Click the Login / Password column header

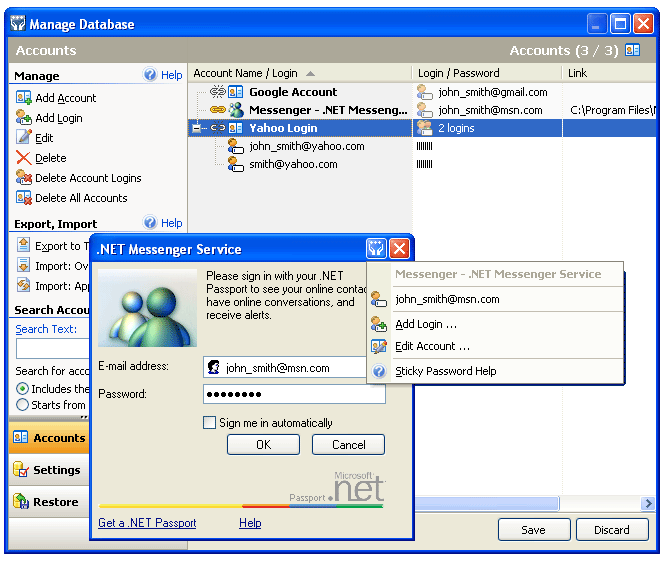click(x=486, y=73)
